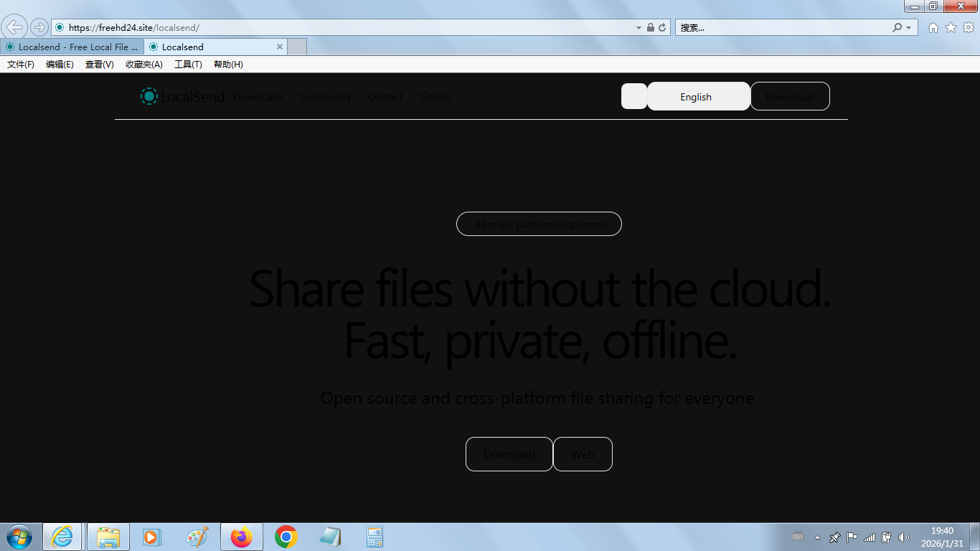This screenshot has height=551, width=980.
Task: Open the IE home page icon
Action: pyautogui.click(x=933, y=27)
